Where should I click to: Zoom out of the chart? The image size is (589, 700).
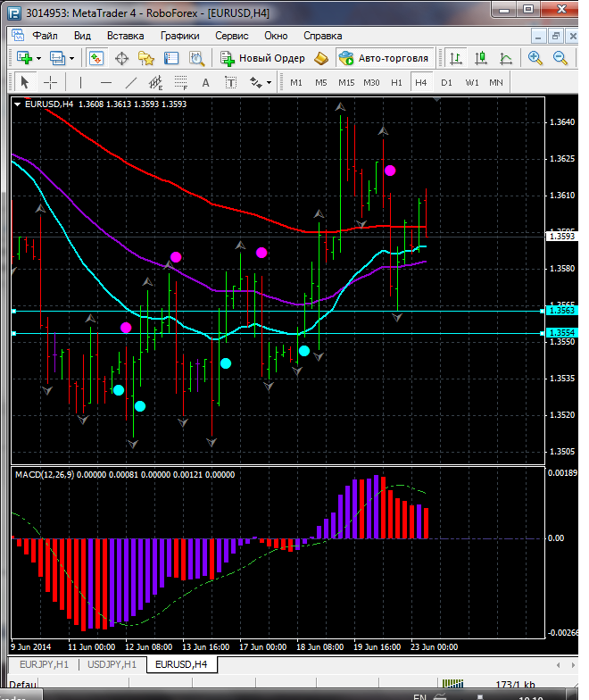click(x=560, y=58)
